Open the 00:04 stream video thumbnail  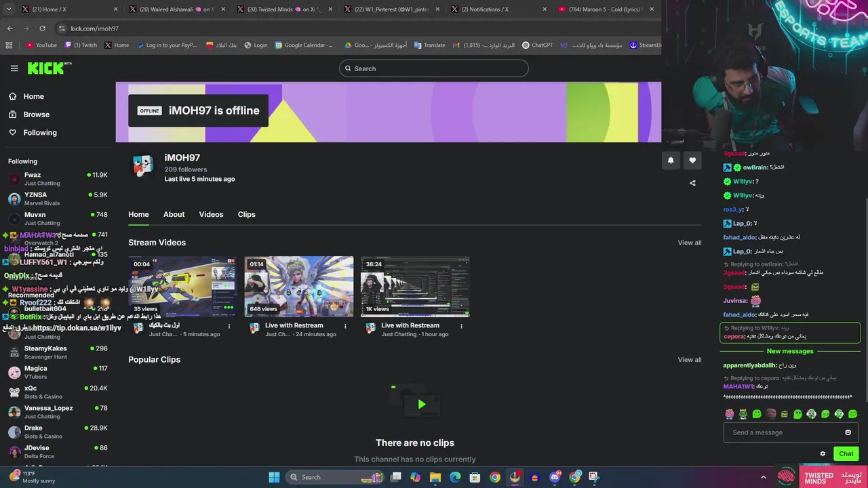coord(182,286)
